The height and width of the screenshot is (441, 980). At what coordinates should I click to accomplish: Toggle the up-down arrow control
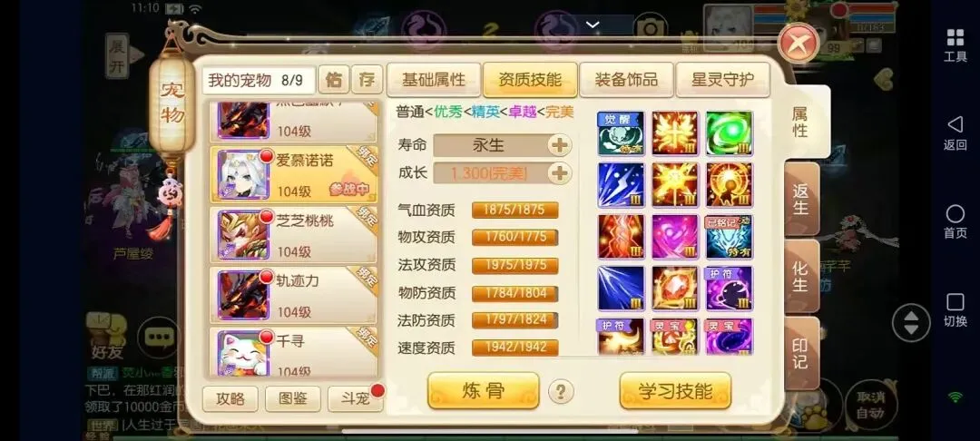(x=911, y=322)
